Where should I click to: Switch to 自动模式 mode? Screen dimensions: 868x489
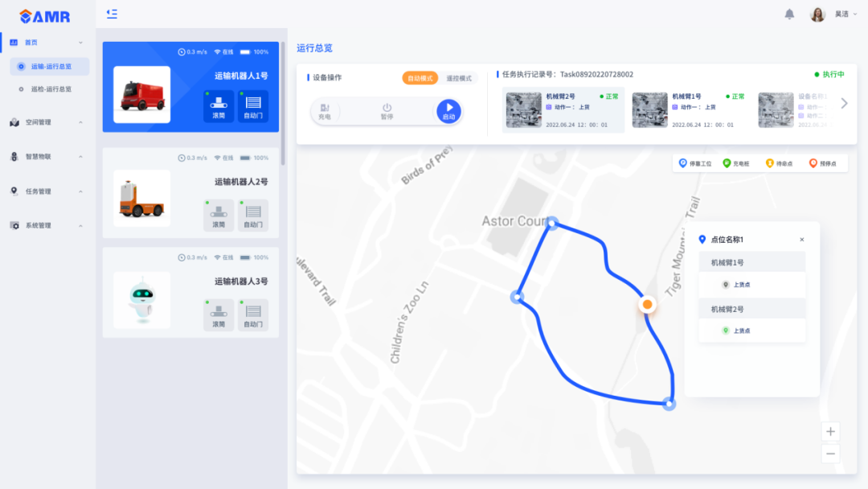pyautogui.click(x=420, y=78)
